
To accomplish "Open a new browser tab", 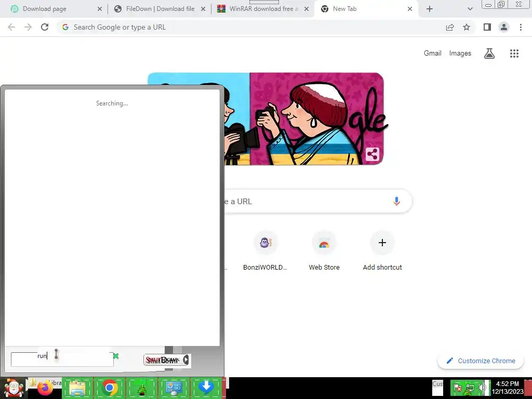I will pyautogui.click(x=430, y=9).
